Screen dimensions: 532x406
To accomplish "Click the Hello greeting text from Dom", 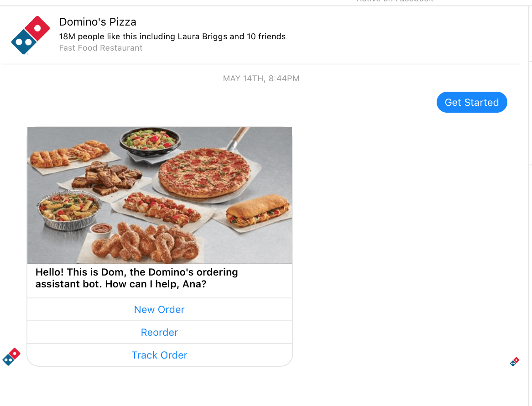I will click(x=137, y=278).
